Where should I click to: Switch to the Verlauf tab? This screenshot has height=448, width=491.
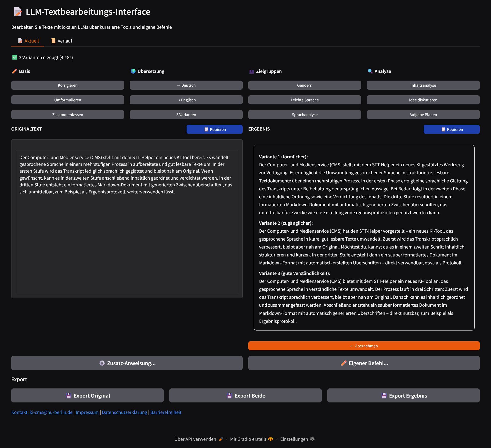coord(61,41)
